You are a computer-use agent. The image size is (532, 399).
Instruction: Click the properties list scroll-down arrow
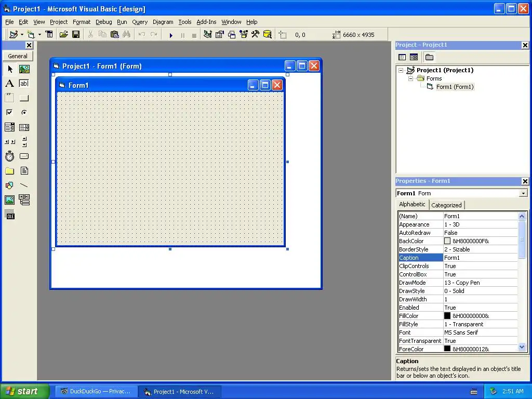522,347
